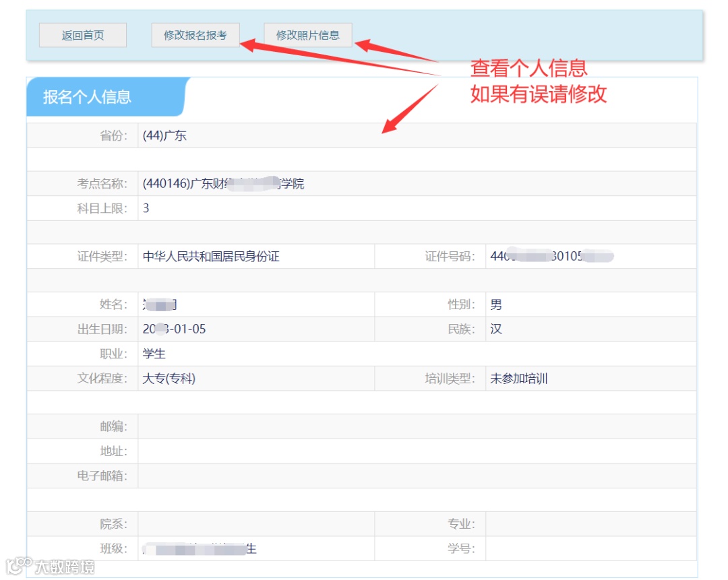Screen dimensions: 728x580
Task: Open 修改报名报考 to edit the registration
Action: click(195, 35)
